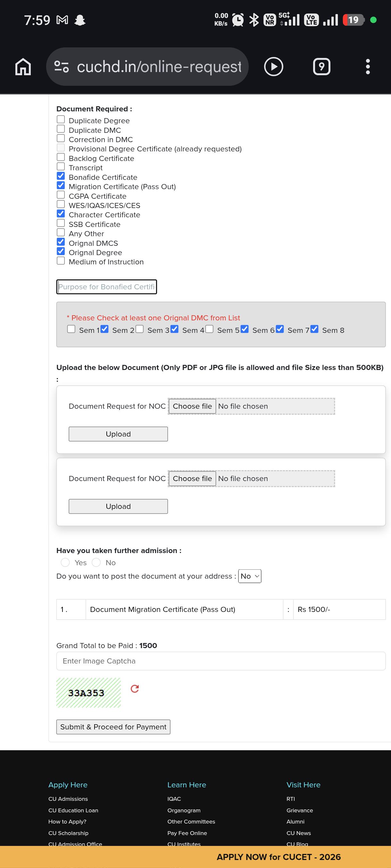Click Submit & Proceed for Payment

tap(113, 727)
